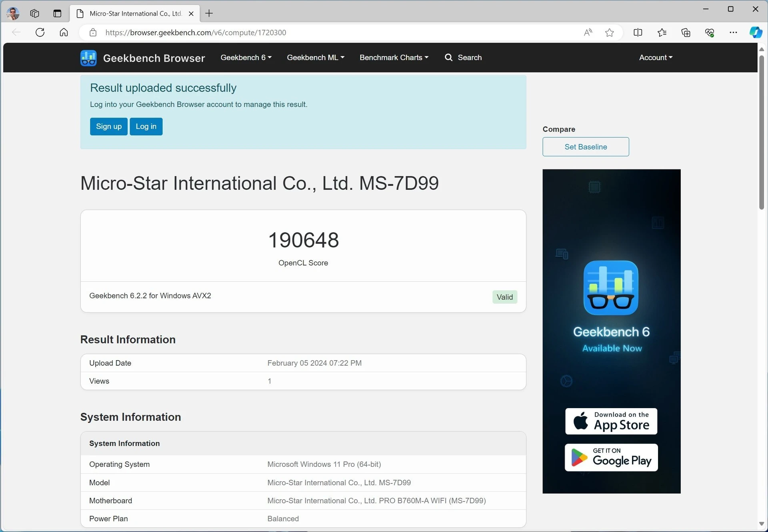Click the address bar URL
The height and width of the screenshot is (532, 768).
(196, 32)
